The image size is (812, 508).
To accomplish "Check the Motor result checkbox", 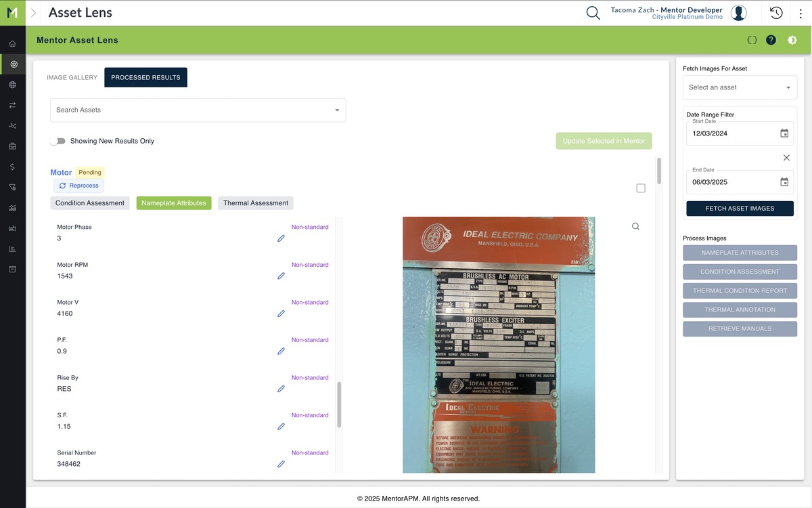I will tap(641, 188).
